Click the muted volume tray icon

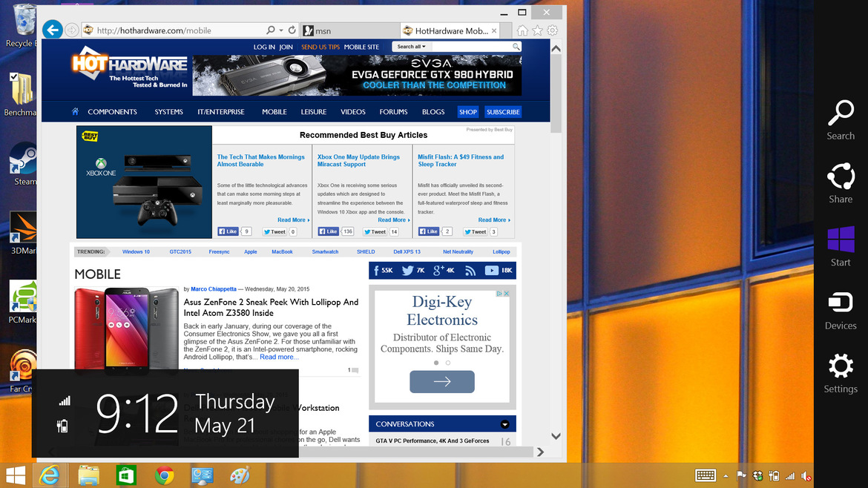point(806,476)
